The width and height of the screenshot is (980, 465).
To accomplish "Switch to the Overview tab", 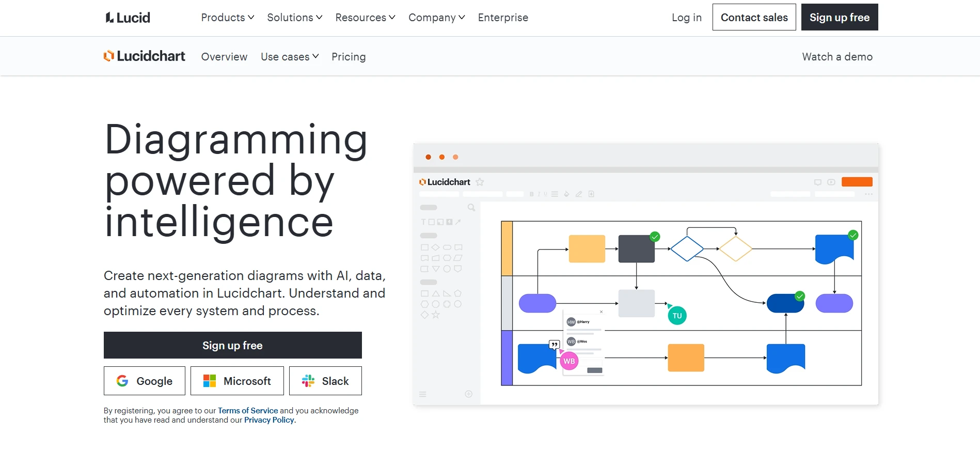I will [x=224, y=57].
